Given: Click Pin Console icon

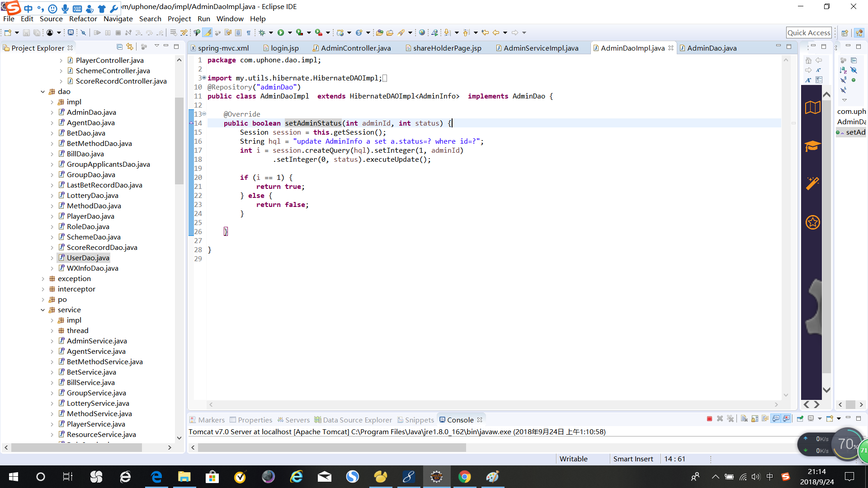Looking at the screenshot, I should (x=800, y=419).
